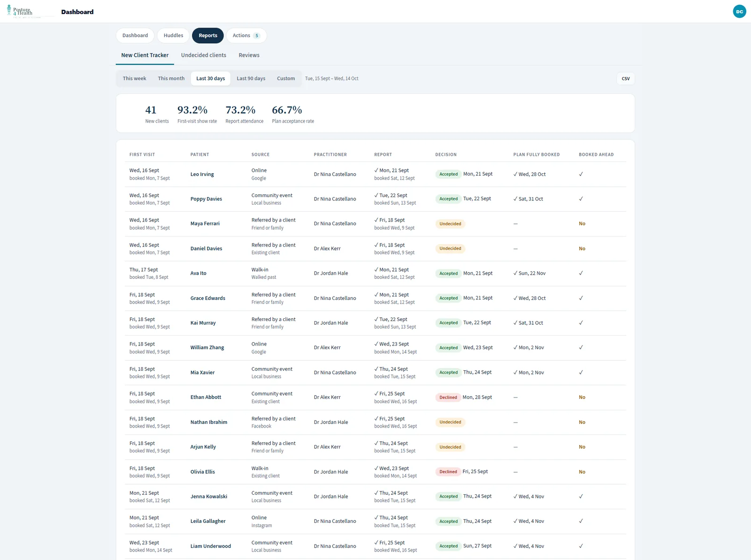Open the DC user avatar menu
Screen dimensions: 751x560
click(739, 11)
